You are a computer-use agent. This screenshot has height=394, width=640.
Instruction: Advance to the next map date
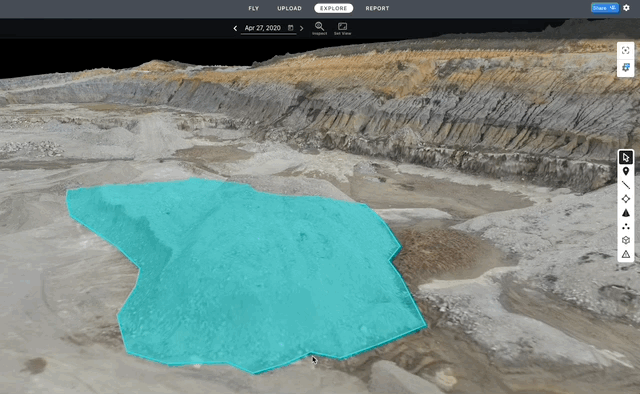[x=302, y=28]
